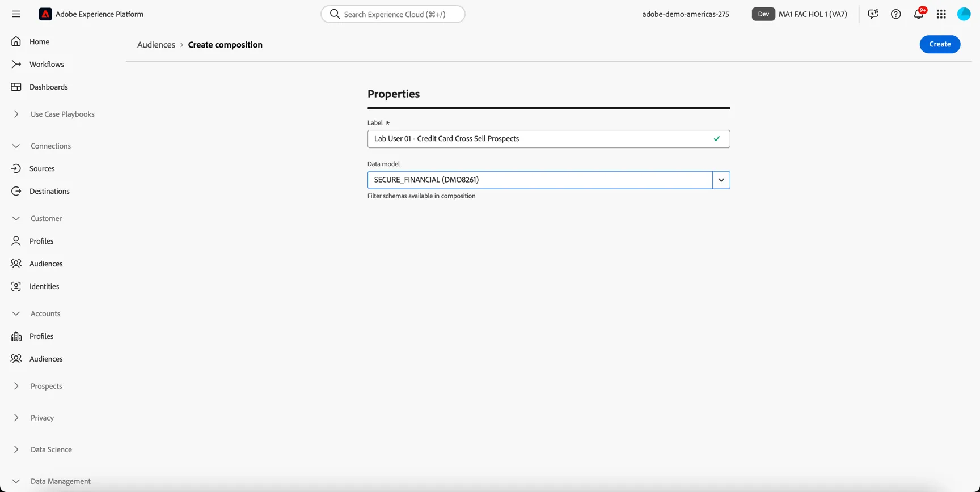The image size is (980, 492).
Task: Open the feedback chat icon
Action: tap(873, 14)
